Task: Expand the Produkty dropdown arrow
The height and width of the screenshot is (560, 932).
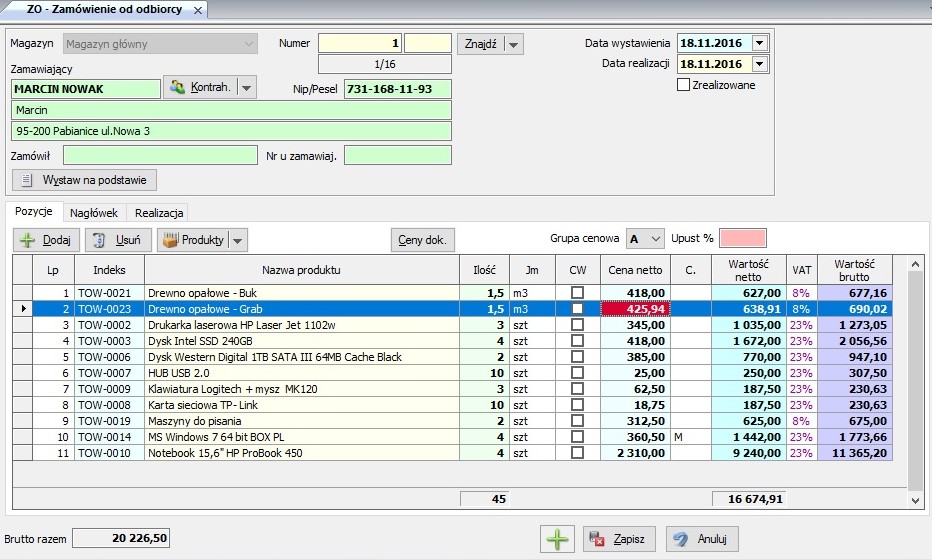Action: (x=238, y=241)
